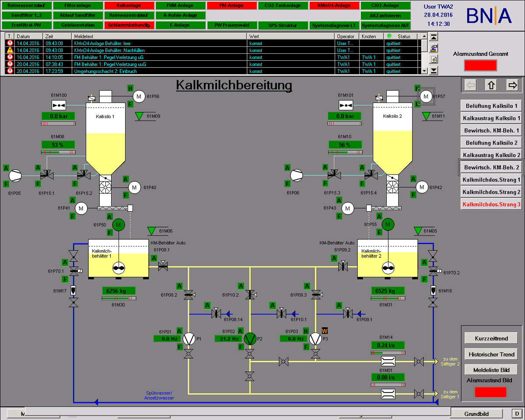This screenshot has width=525, height=420.
Task: Jump to top of alarm list
Action: pos(434,37)
